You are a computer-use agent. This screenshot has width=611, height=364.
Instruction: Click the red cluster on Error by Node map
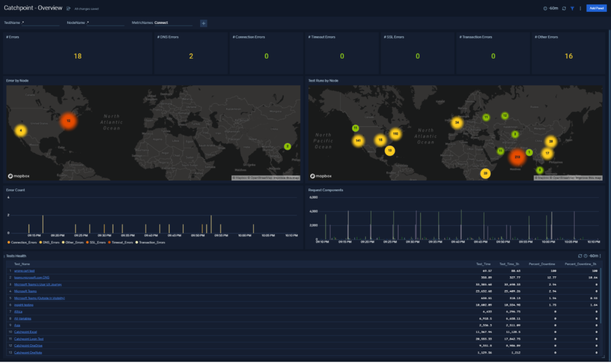point(69,121)
